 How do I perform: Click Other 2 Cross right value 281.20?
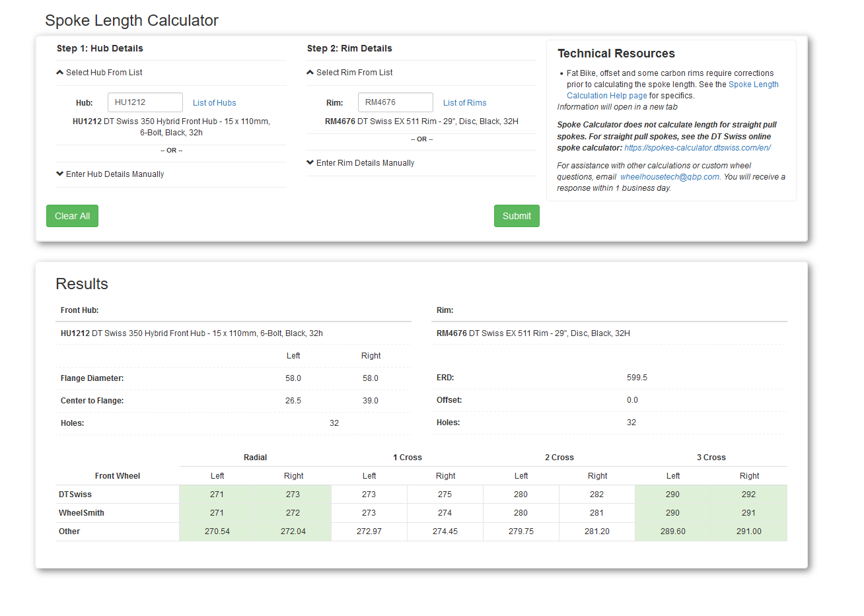[x=597, y=531]
